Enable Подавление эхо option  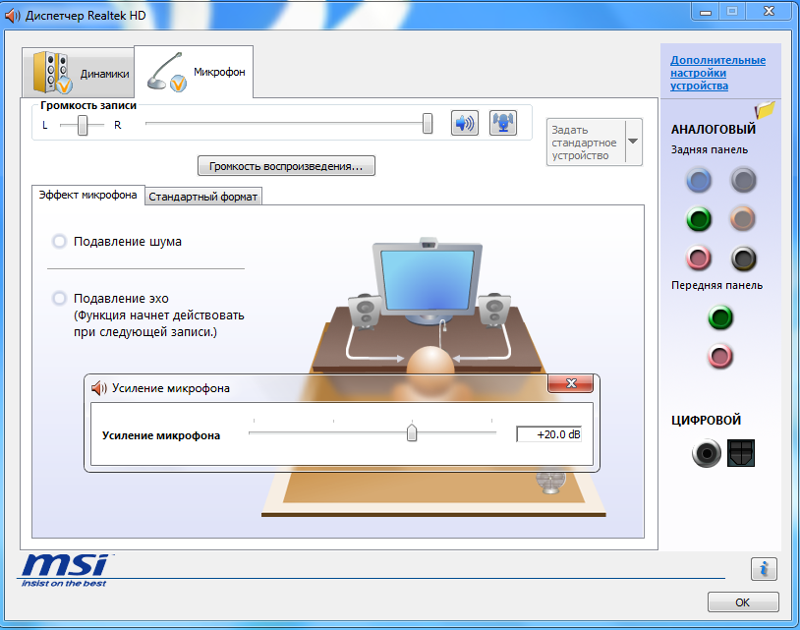[59, 298]
